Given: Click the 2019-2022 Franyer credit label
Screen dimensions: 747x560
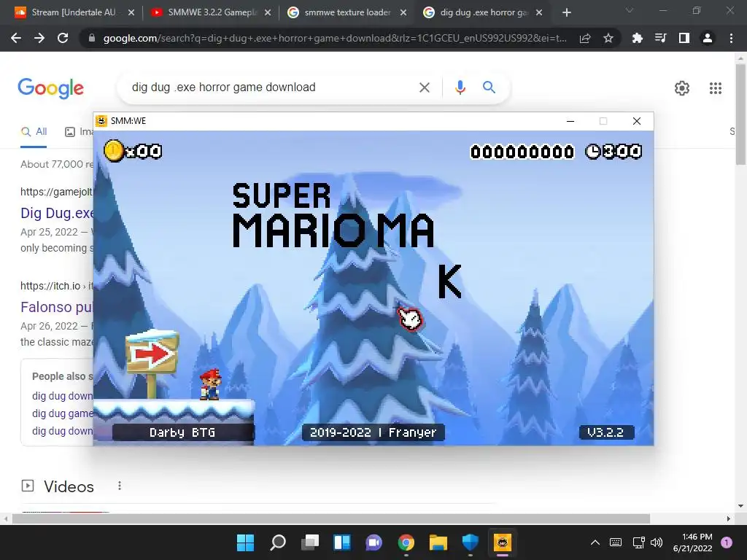Looking at the screenshot, I should click(x=373, y=432).
